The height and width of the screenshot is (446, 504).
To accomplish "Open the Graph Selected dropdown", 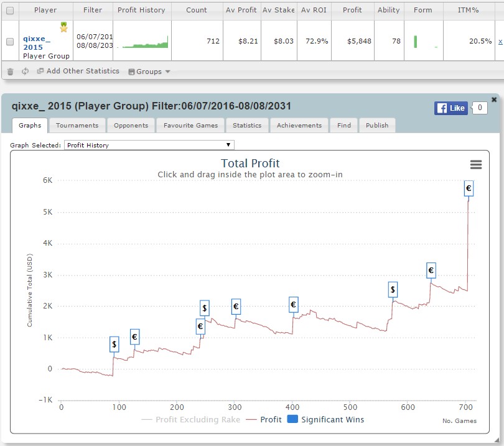I will [x=149, y=145].
